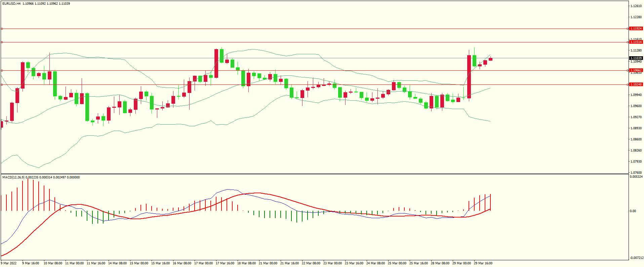The height and width of the screenshot is (267, 644).
Task: Click the 1.11280 price axis value
Action: tap(636, 51)
